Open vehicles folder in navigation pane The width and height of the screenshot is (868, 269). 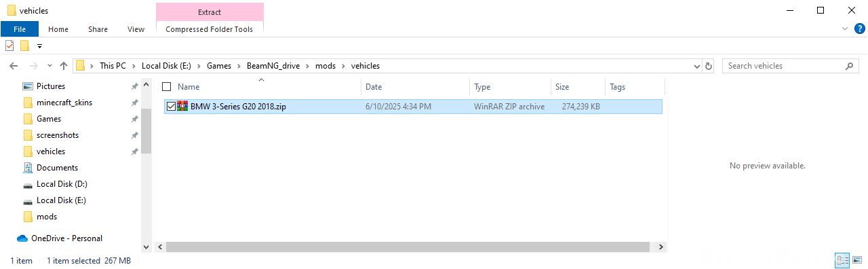point(51,151)
